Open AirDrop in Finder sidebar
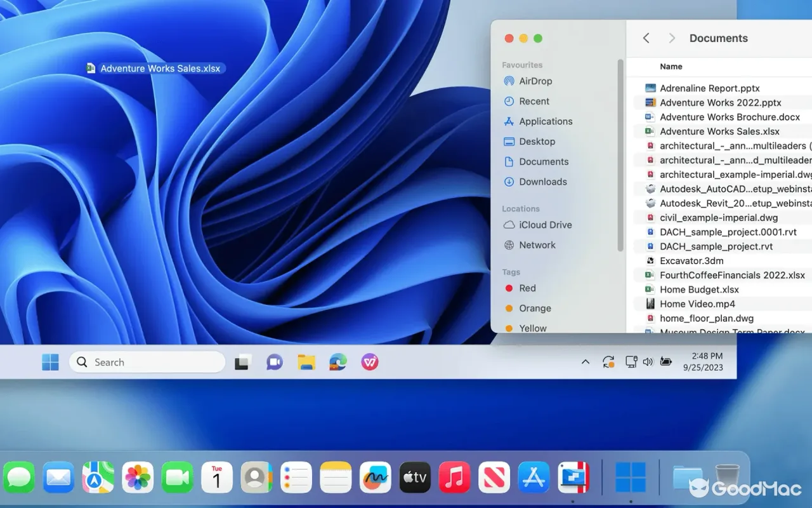The image size is (812, 508). pos(528,81)
